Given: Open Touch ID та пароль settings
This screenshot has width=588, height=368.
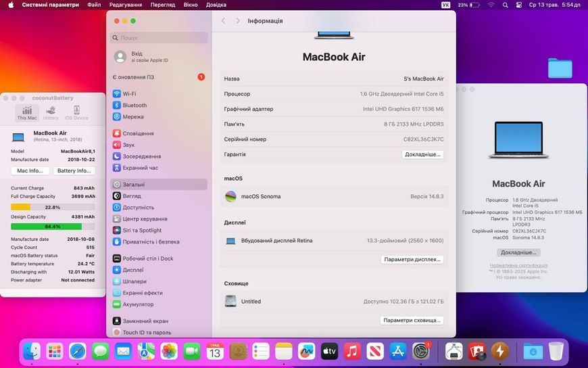Looking at the screenshot, I should (160, 332).
